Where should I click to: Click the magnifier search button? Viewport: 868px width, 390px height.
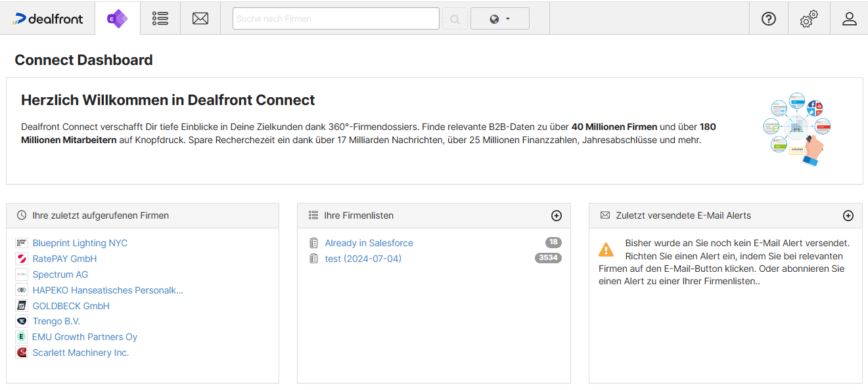coord(455,19)
